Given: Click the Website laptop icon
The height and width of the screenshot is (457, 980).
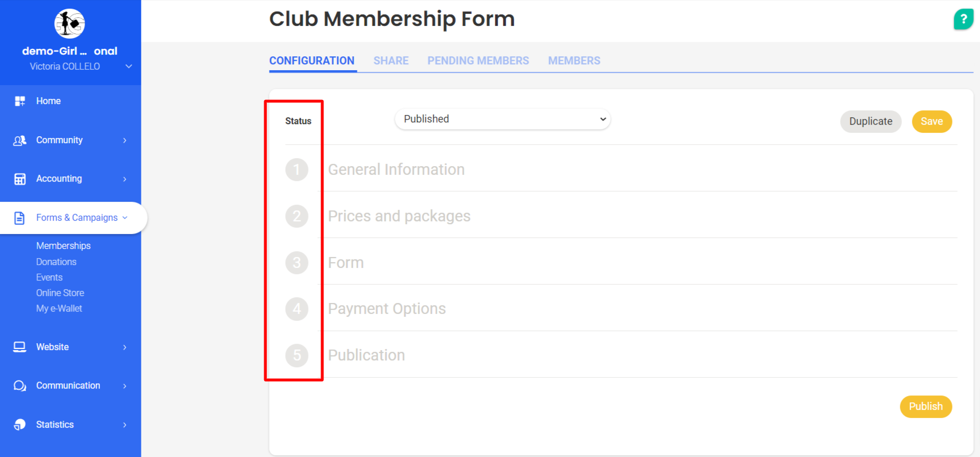Looking at the screenshot, I should coord(20,347).
